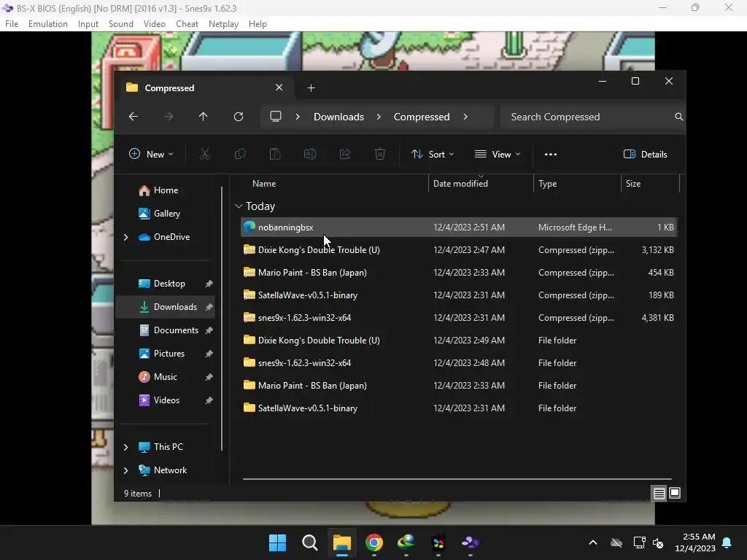
Task: Open the Sort dropdown
Action: (432, 155)
